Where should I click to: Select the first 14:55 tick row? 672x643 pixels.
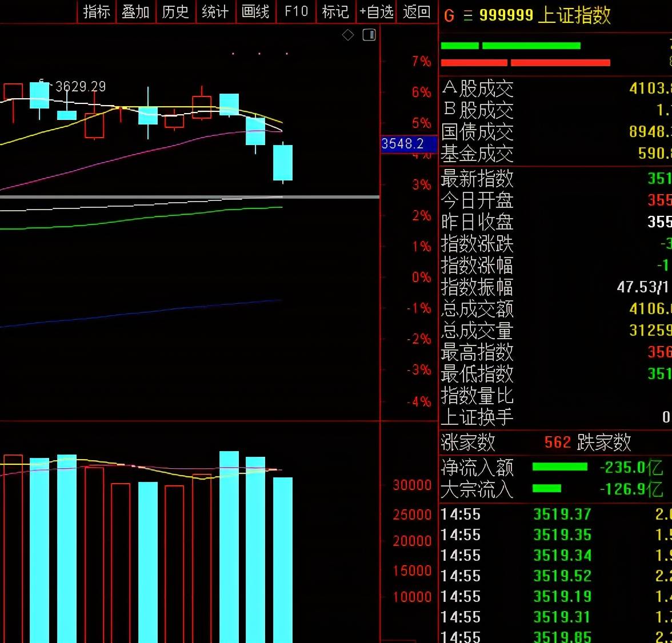coord(554,515)
